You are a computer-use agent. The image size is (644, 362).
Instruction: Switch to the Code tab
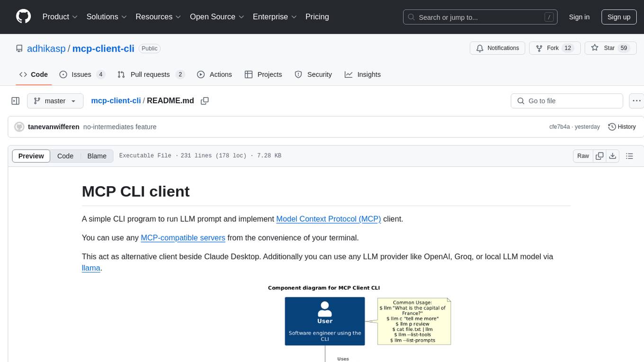click(34, 74)
